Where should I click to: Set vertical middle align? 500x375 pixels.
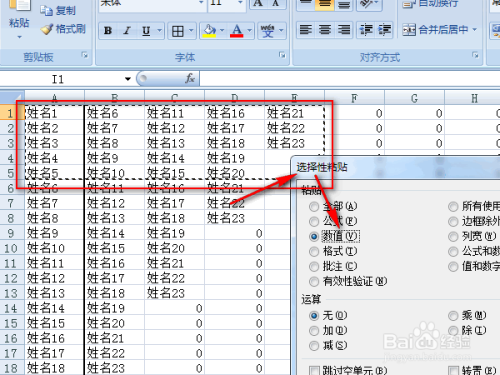click(325, 4)
